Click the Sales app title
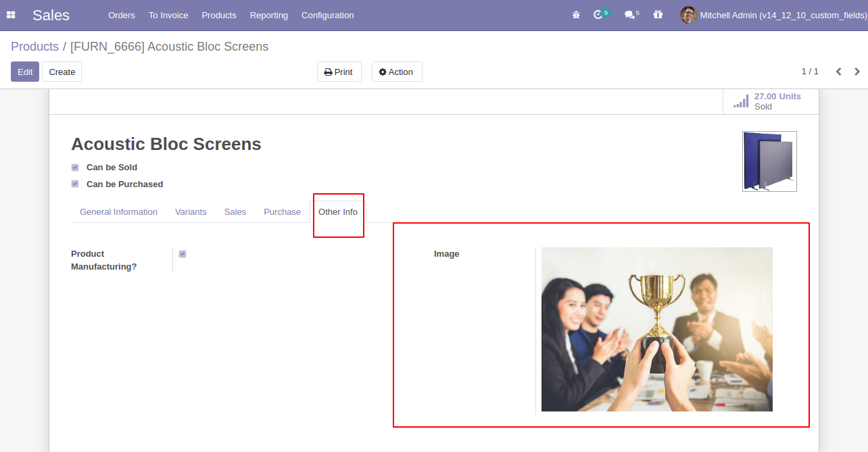The height and width of the screenshot is (452, 868). coord(51,15)
